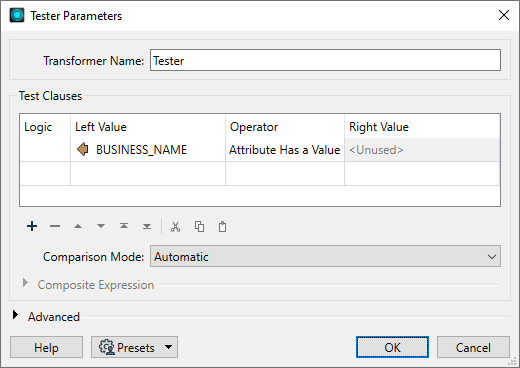
Task: Open Help for Tester transformer
Action: pyautogui.click(x=46, y=347)
